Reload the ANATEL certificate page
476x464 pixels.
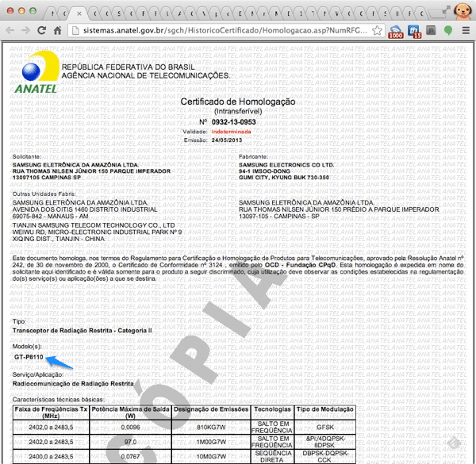tap(41, 30)
